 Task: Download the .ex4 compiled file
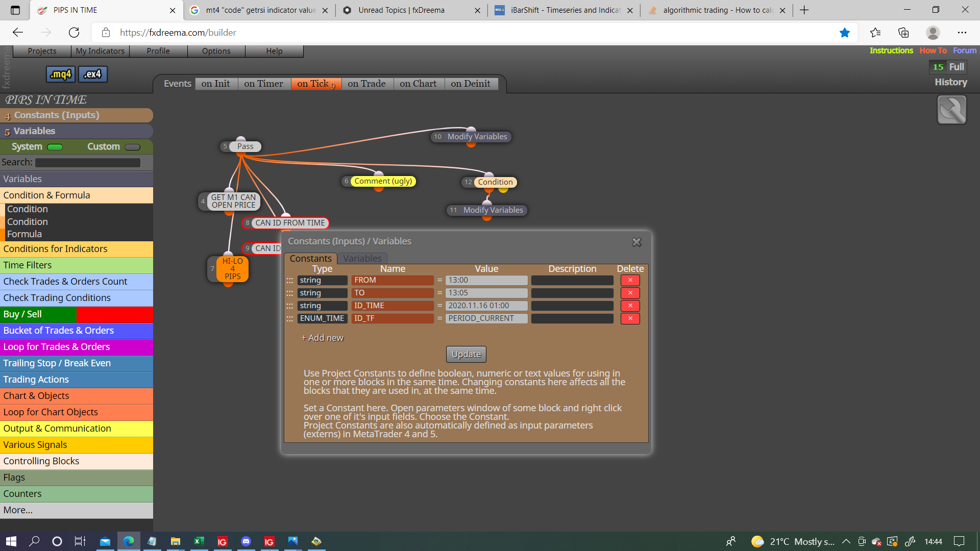coord(92,74)
